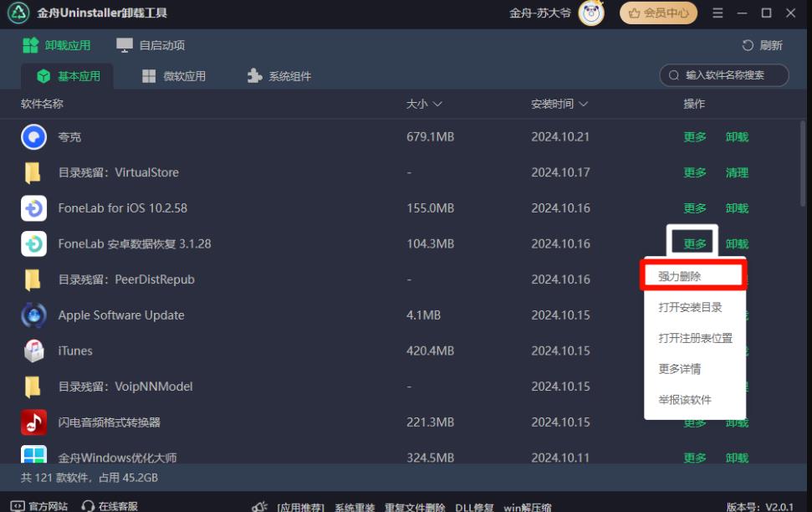Viewport: 812px width, 512px height.
Task: Click the 软件名称 column header
Action: (x=42, y=105)
